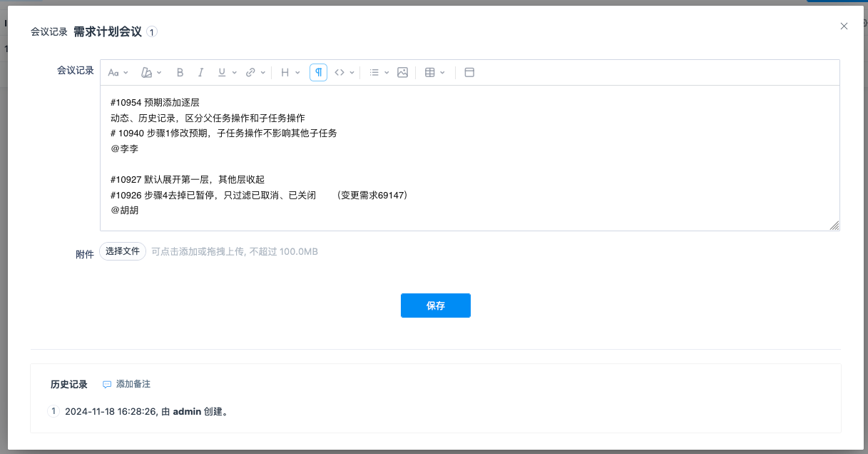The height and width of the screenshot is (454, 868).
Task: Click the underline formatting icon
Action: [222, 72]
